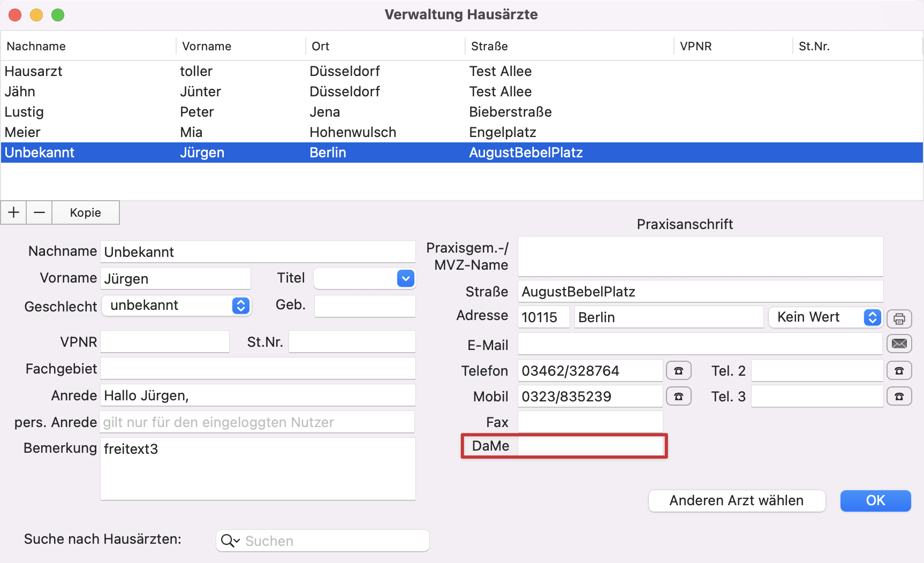Select the Lustig Peter row
The height and width of the screenshot is (563, 924).
pos(461,112)
